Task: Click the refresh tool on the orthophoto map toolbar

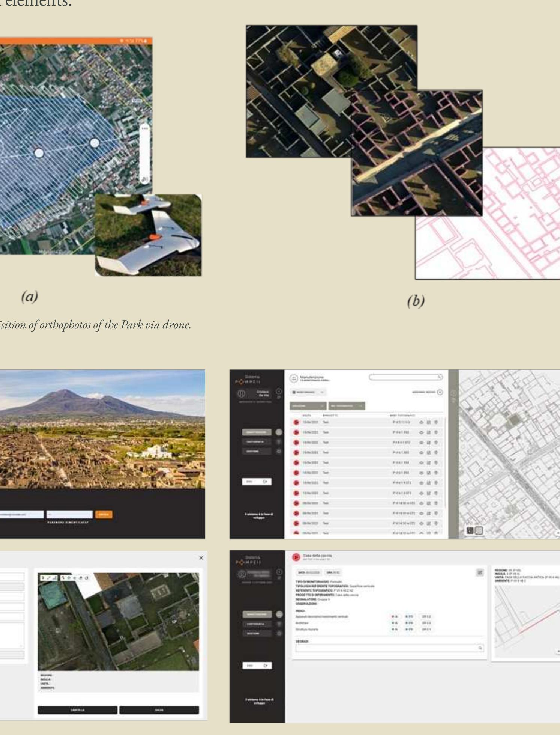Action: point(86,578)
